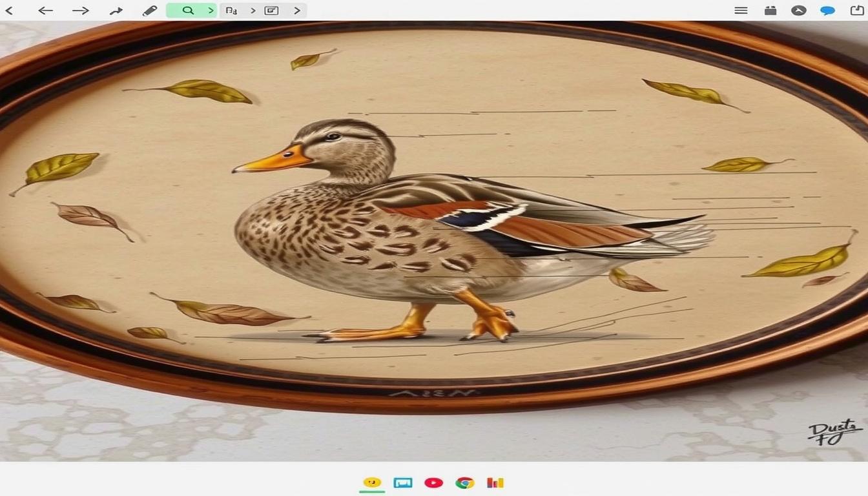This screenshot has height=496, width=868.
Task: Select the curved share arrow icon
Action: click(116, 10)
